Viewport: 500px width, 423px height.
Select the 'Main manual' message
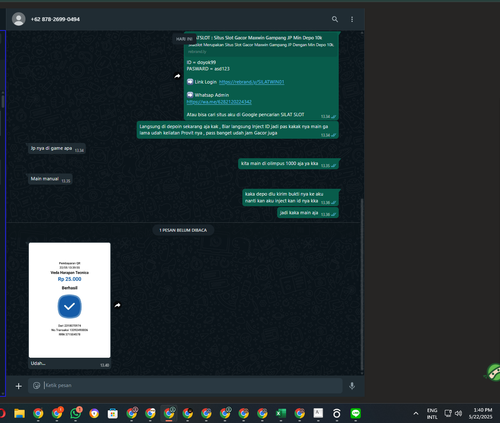click(x=50, y=179)
